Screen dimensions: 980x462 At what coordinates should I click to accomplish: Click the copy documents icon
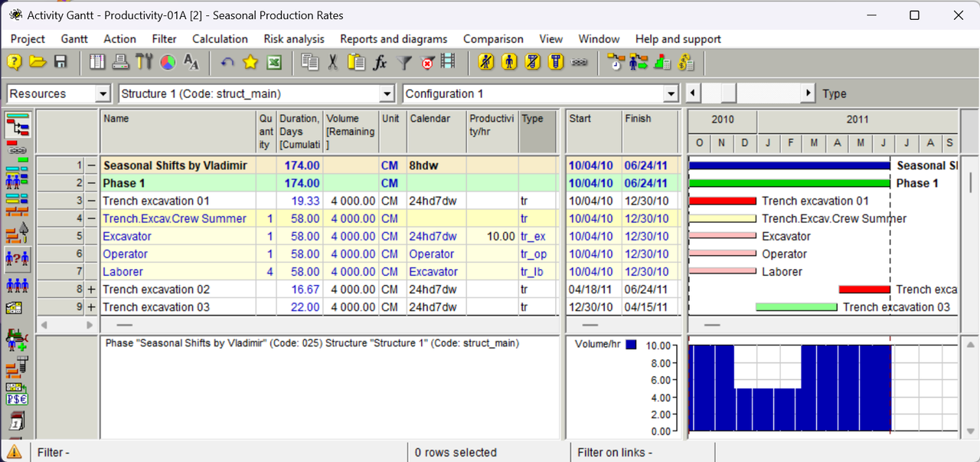[x=310, y=63]
